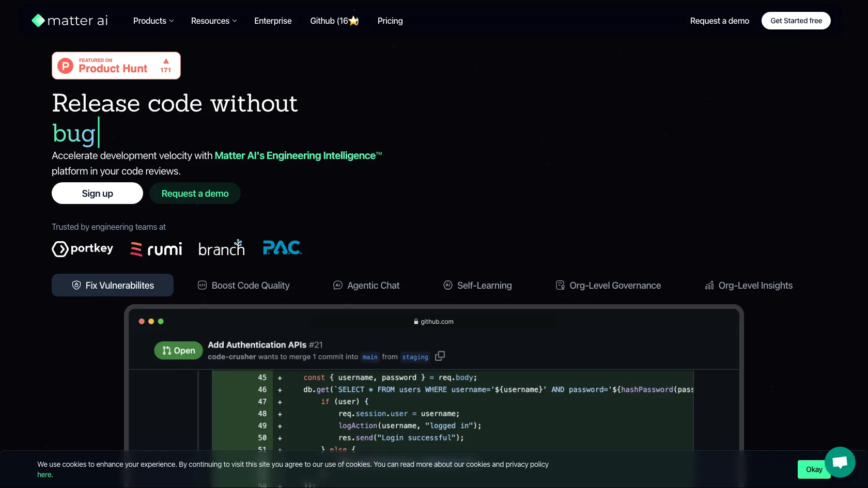Click Request a demo in the navbar

point(720,21)
